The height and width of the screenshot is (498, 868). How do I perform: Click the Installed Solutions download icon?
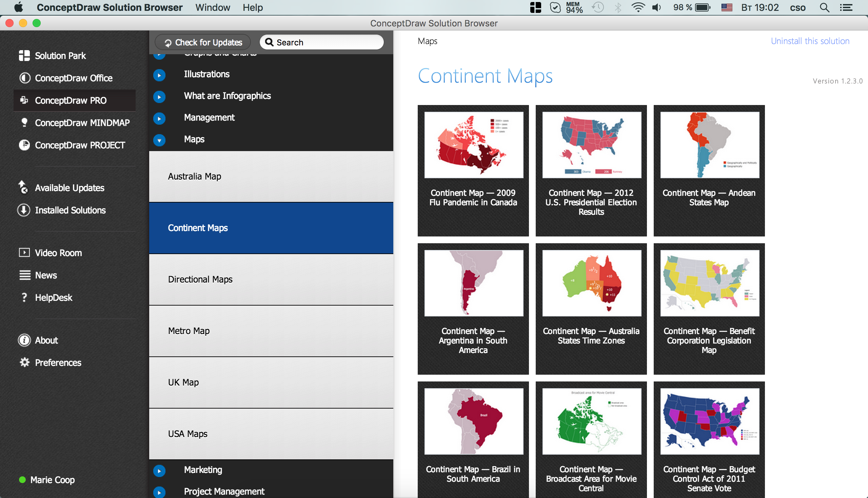coord(24,210)
